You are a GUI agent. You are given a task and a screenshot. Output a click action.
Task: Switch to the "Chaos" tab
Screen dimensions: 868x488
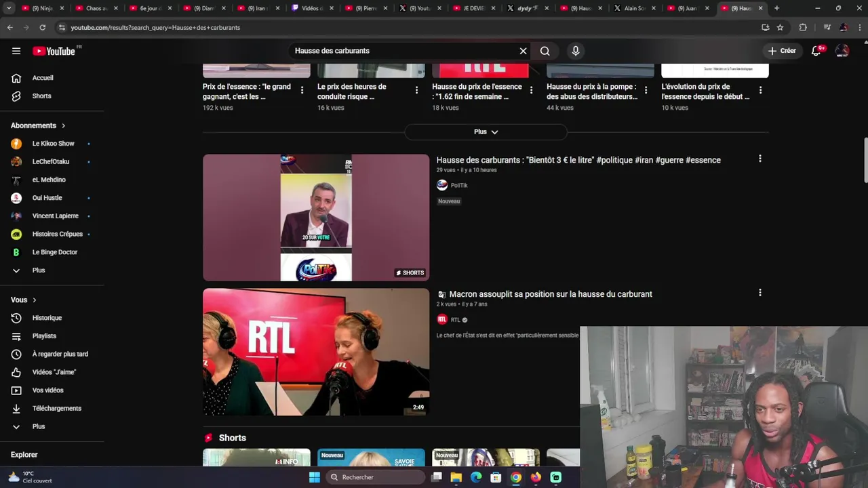96,8
